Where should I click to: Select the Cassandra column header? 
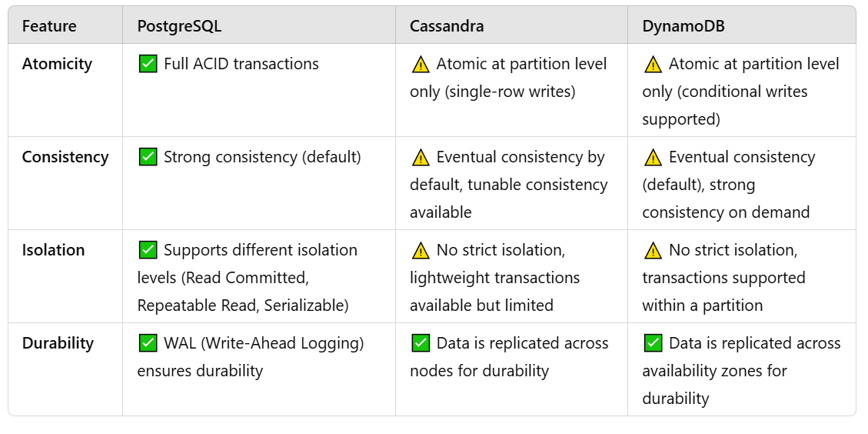pyautogui.click(x=447, y=26)
